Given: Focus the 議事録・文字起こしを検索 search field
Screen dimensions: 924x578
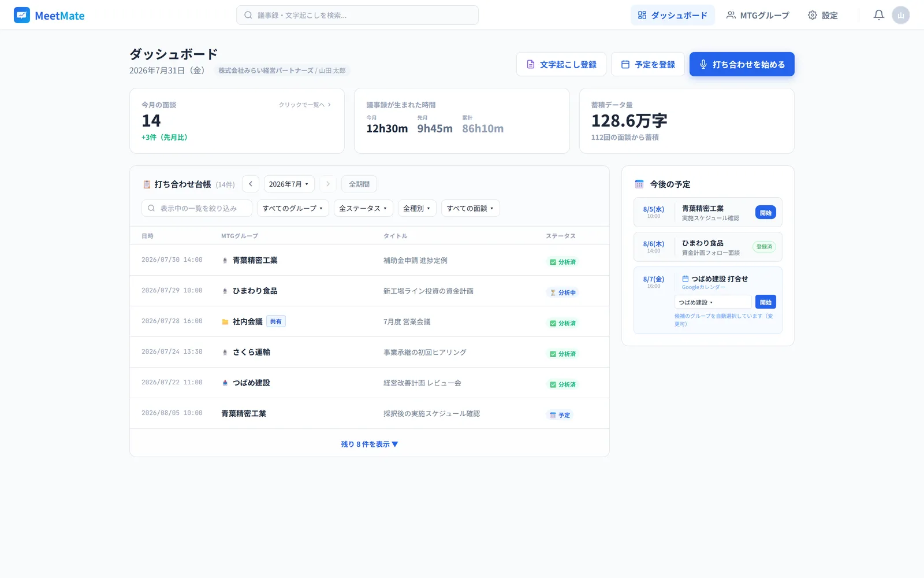Looking at the screenshot, I should coord(357,15).
